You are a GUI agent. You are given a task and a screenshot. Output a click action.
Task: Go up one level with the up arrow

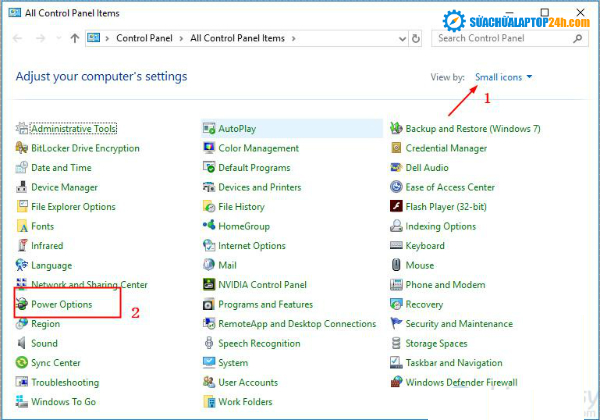click(x=75, y=38)
